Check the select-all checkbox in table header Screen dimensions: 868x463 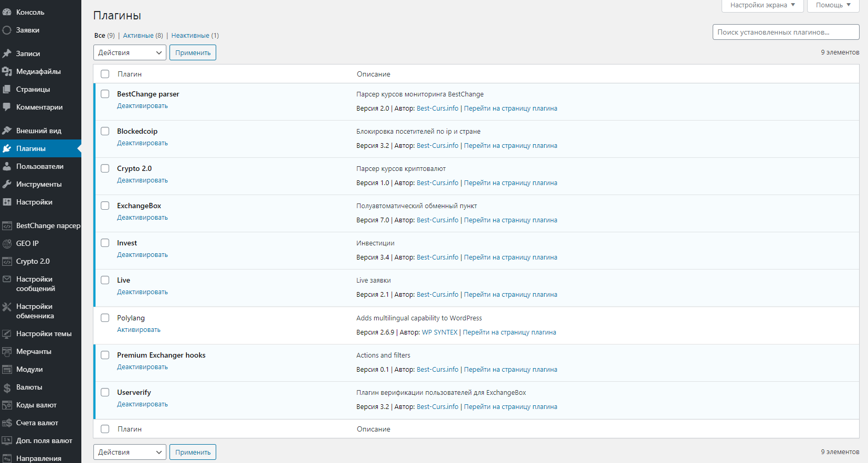pyautogui.click(x=105, y=74)
